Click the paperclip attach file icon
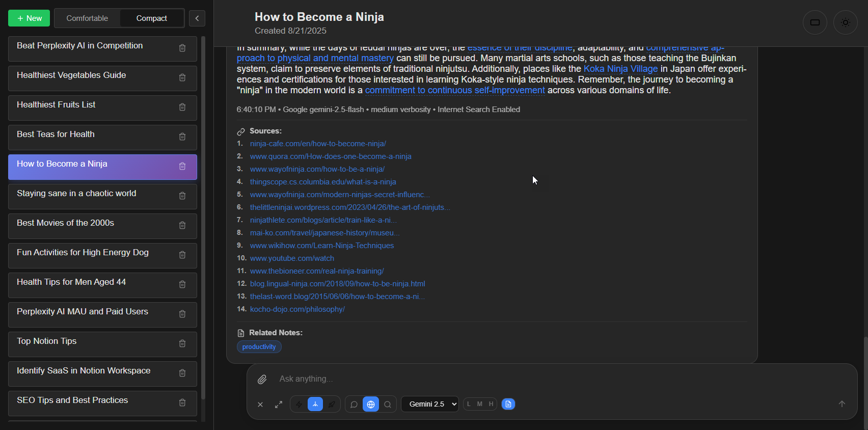The height and width of the screenshot is (430, 868). tap(262, 379)
